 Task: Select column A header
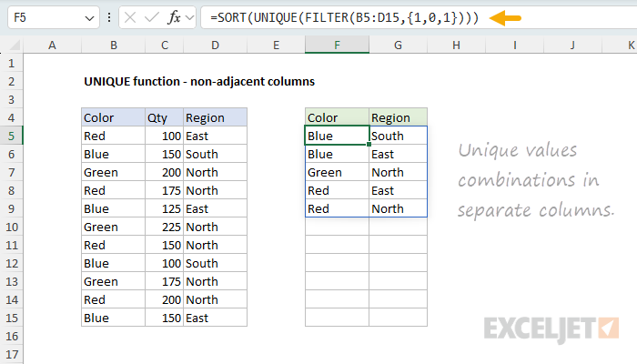pyautogui.click(x=52, y=45)
